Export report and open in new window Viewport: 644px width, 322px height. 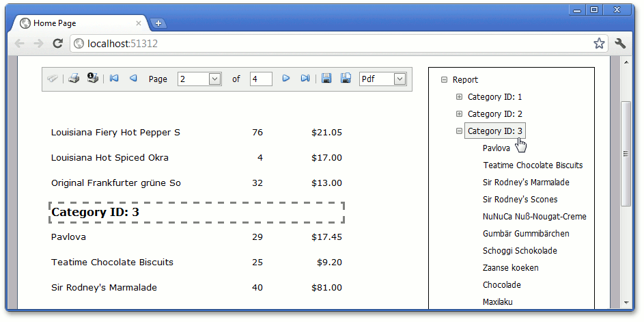pos(346,79)
